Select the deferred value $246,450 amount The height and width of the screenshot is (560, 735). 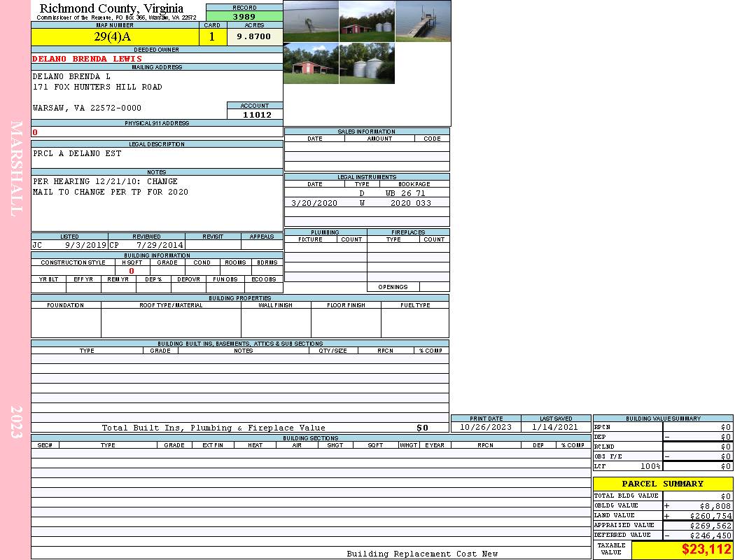(710, 535)
